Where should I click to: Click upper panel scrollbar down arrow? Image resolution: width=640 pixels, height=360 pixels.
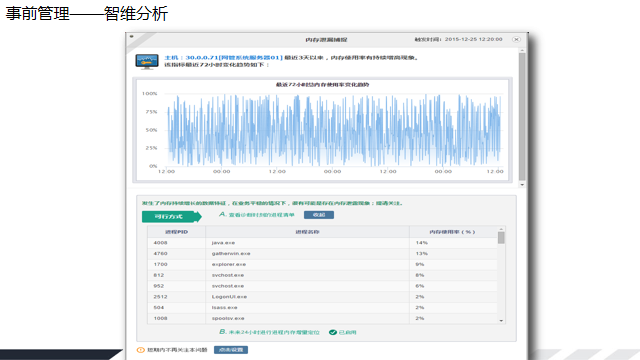click(x=522, y=184)
